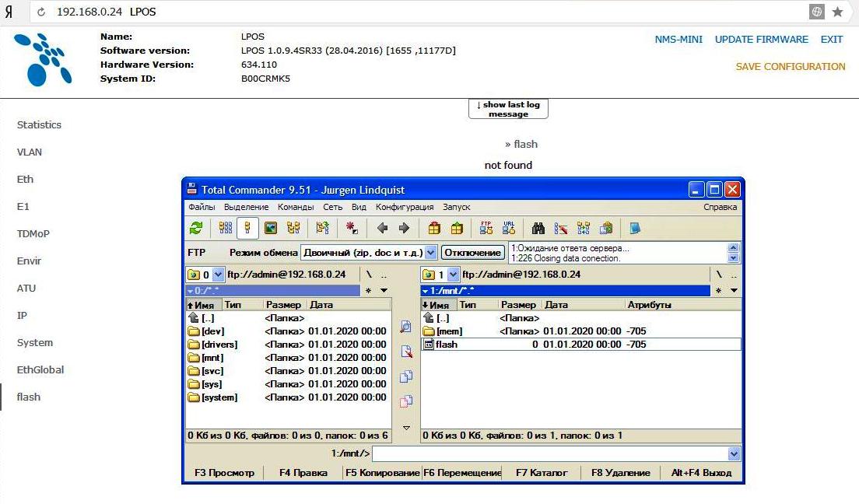Click the Copy icon between the panels
Viewport: 859px width, 504px height.
[x=406, y=376]
